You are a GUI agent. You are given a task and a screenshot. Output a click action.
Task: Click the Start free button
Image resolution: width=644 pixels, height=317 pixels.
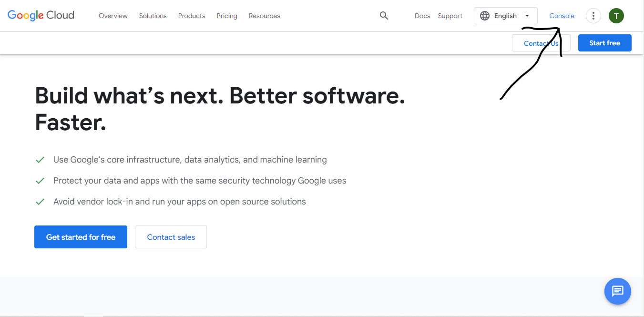click(x=604, y=43)
